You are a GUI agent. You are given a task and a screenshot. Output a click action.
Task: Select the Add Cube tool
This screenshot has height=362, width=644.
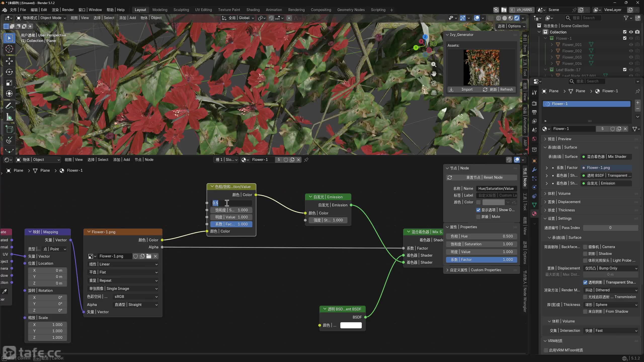coord(9,129)
